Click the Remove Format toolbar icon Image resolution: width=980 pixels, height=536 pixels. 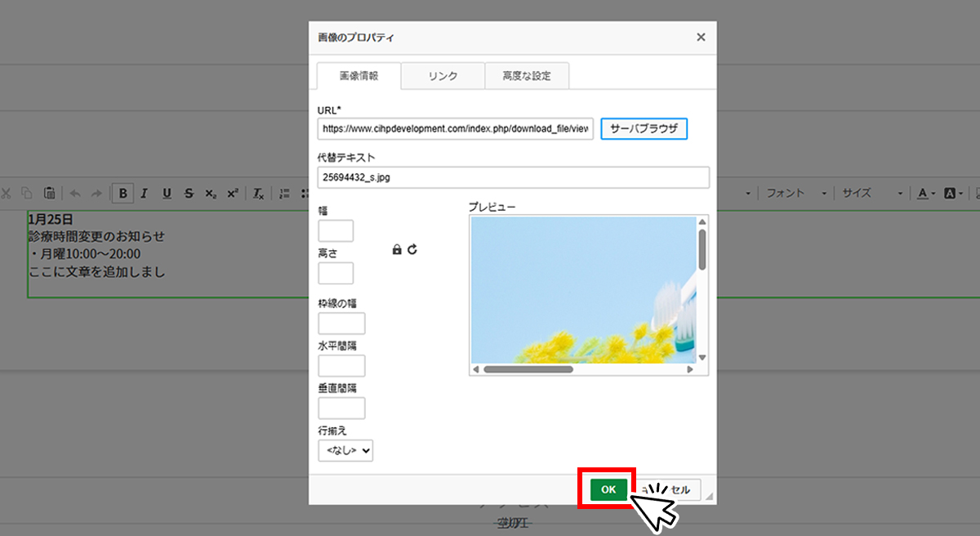coord(258,194)
